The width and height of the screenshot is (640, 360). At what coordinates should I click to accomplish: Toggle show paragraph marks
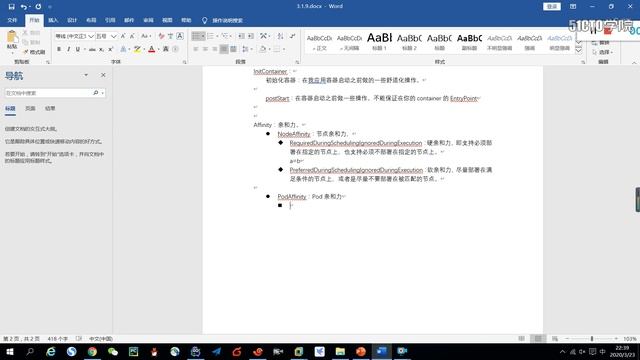click(292, 36)
